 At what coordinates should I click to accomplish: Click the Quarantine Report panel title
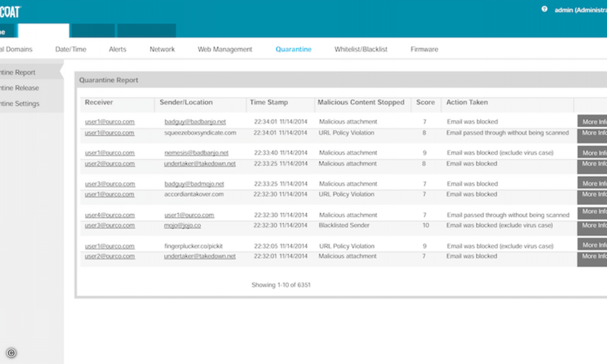(109, 80)
